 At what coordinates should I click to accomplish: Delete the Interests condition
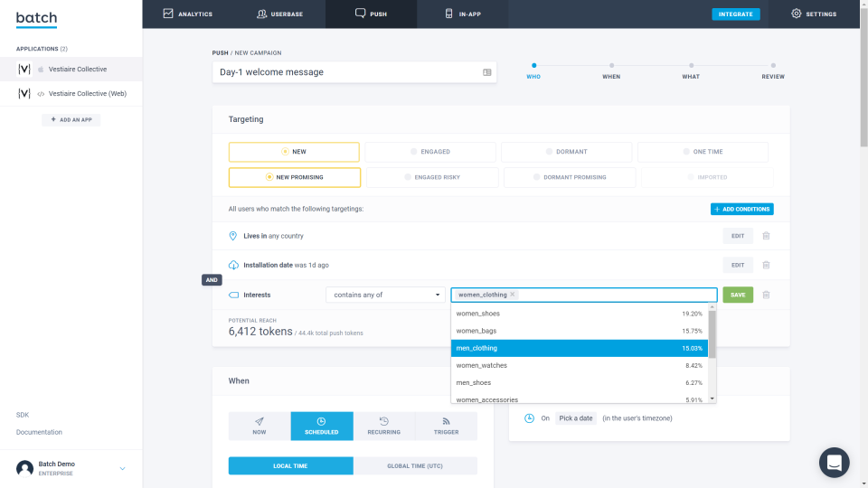766,295
